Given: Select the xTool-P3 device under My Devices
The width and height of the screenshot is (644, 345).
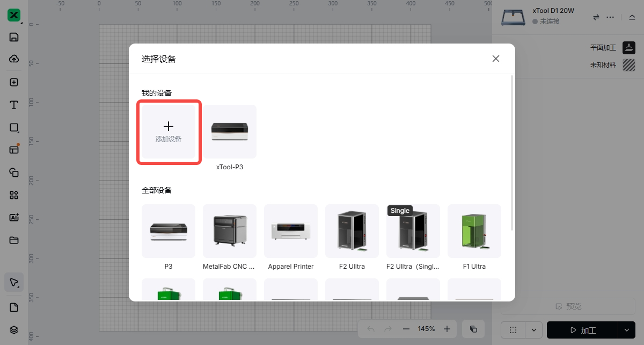Looking at the screenshot, I should tap(230, 132).
